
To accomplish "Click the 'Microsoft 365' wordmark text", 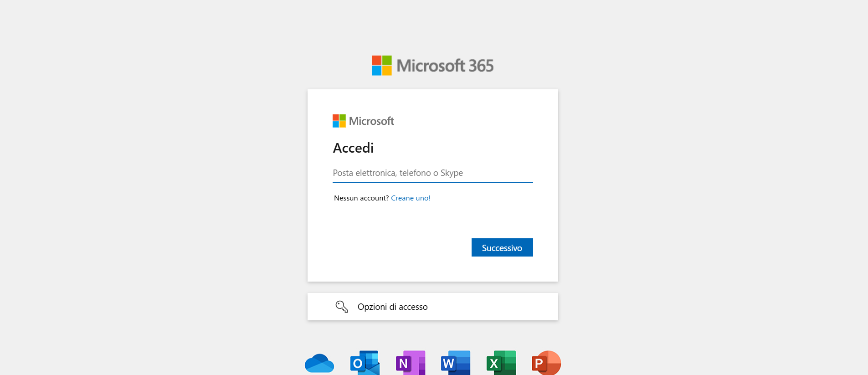I will [x=445, y=66].
